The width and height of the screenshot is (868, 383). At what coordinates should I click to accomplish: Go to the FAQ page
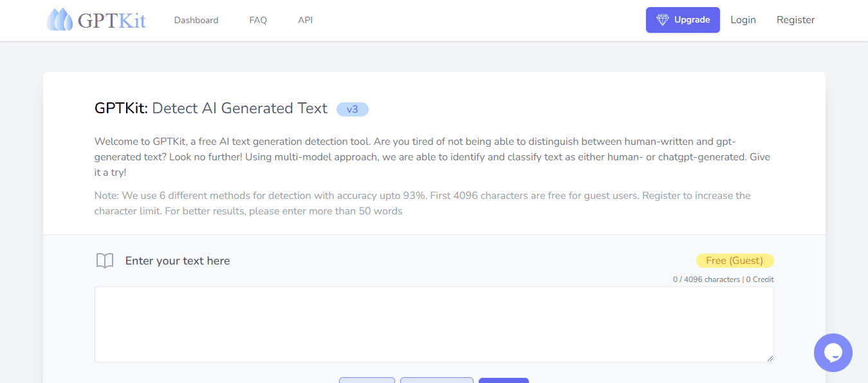pyautogui.click(x=258, y=20)
